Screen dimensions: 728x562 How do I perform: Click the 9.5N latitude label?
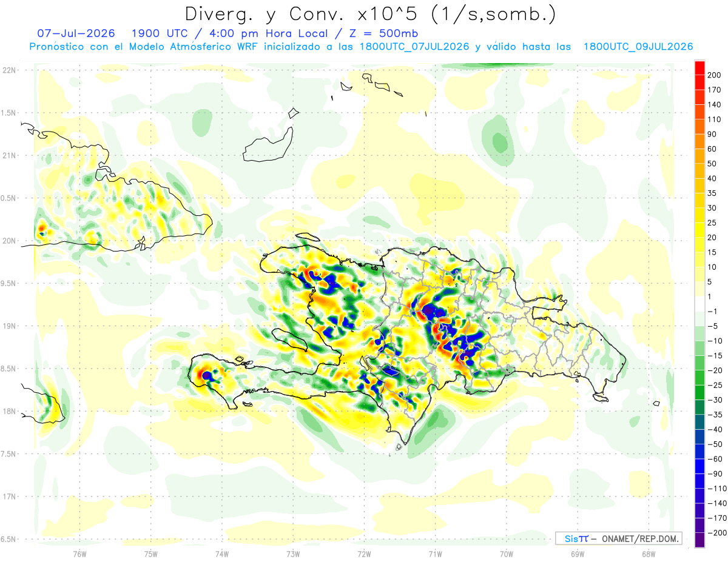point(8,283)
